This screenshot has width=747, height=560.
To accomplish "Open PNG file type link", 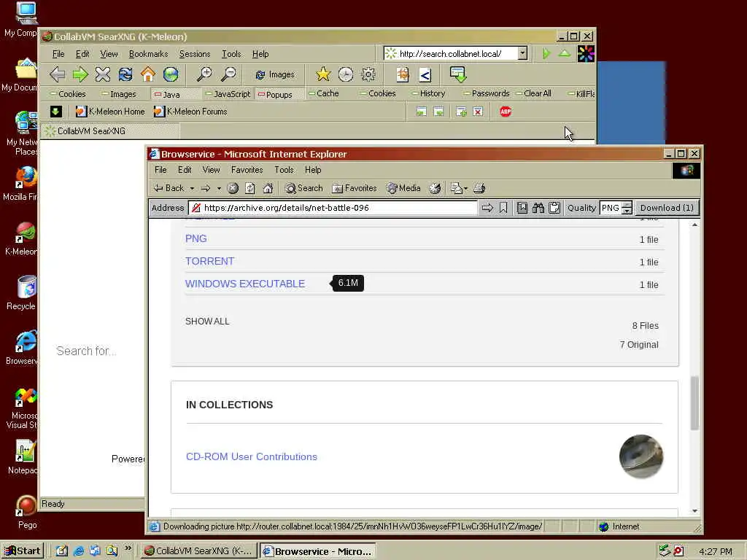I will pos(196,238).
